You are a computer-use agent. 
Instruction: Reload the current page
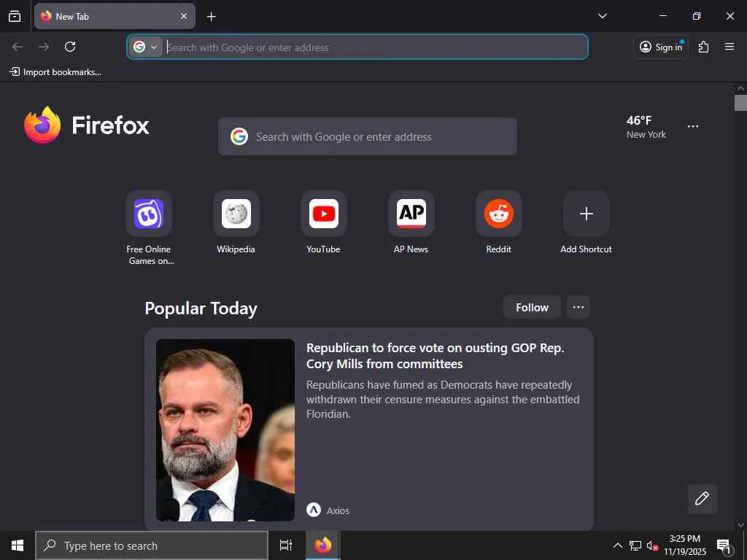click(70, 47)
